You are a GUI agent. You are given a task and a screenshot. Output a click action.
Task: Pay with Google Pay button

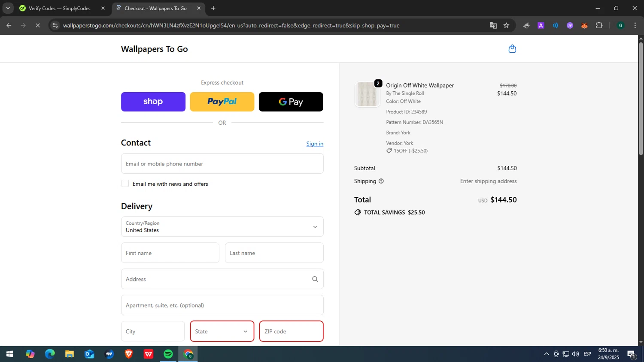(291, 102)
